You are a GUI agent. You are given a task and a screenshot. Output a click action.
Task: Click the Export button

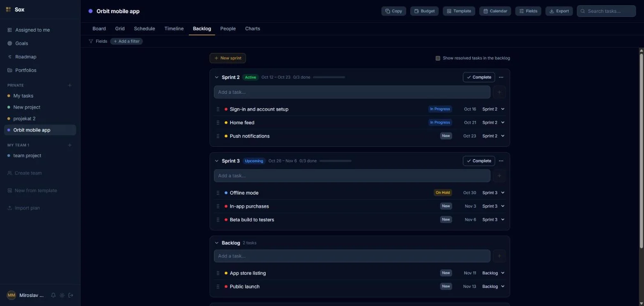pos(559,11)
